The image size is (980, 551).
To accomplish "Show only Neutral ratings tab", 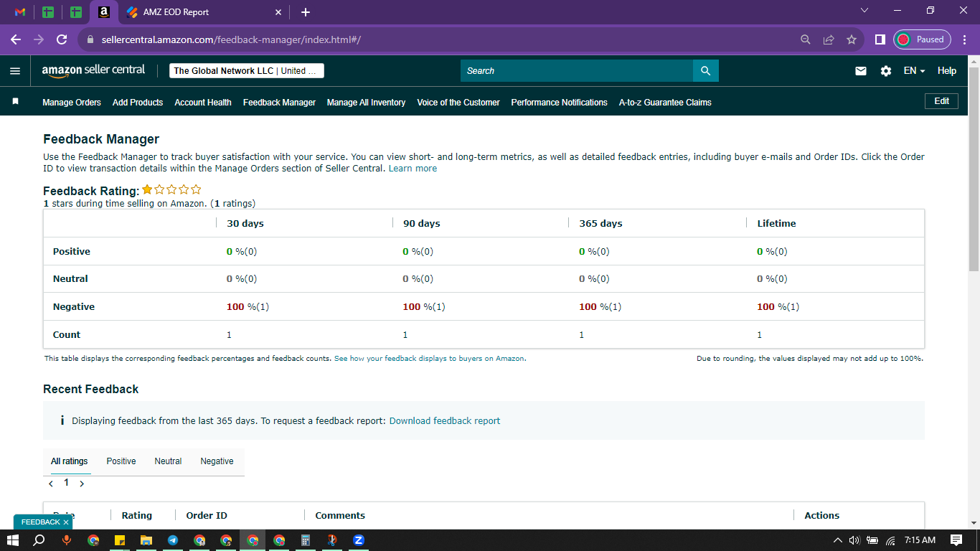I will pyautogui.click(x=168, y=461).
